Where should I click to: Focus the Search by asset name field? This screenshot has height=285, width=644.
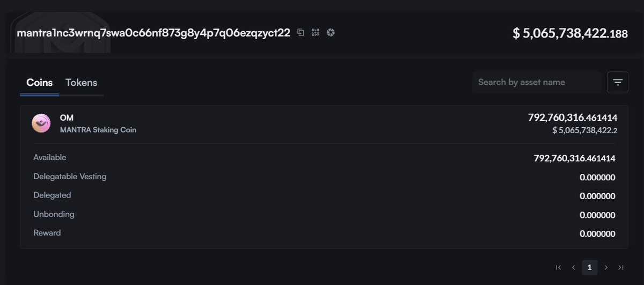[537, 83]
